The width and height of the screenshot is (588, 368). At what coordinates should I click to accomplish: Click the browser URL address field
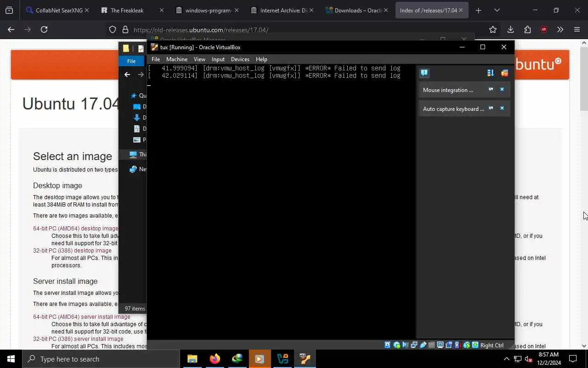tap(303, 29)
